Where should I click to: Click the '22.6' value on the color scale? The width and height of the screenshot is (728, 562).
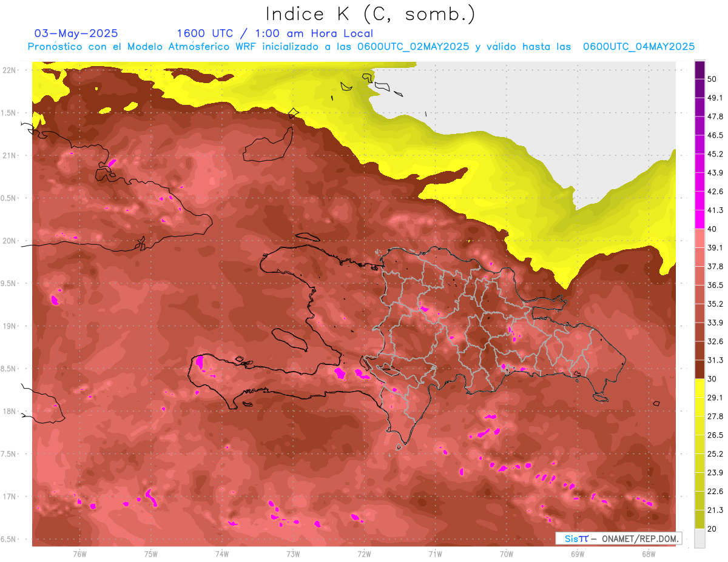pos(716,492)
